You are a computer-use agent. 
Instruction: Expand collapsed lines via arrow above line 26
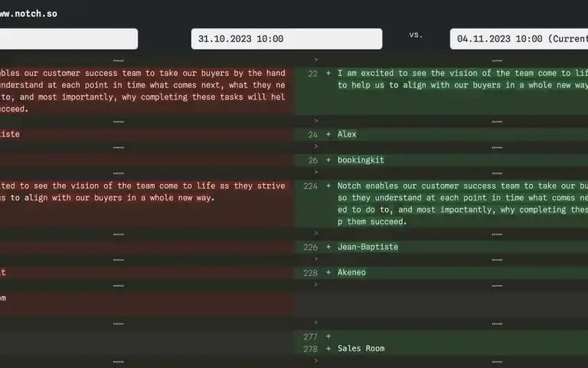(315, 146)
